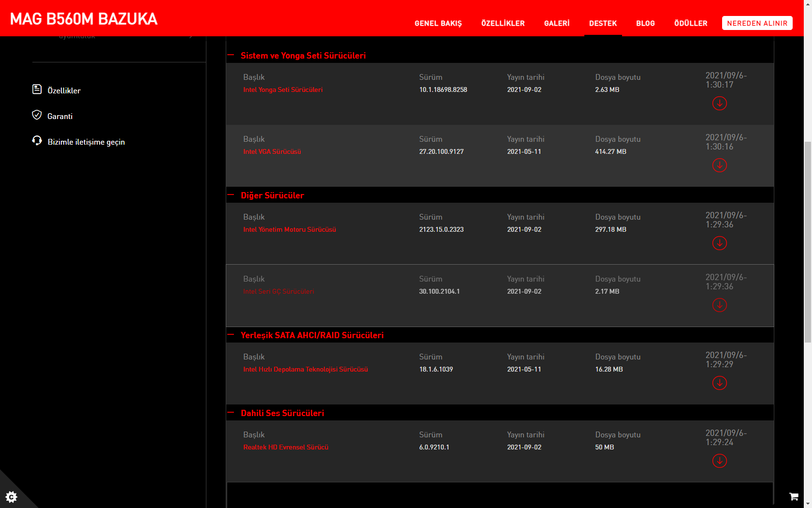812x508 pixels.
Task: Download the Realtek HD Evrensel Sürücü
Action: (719, 461)
